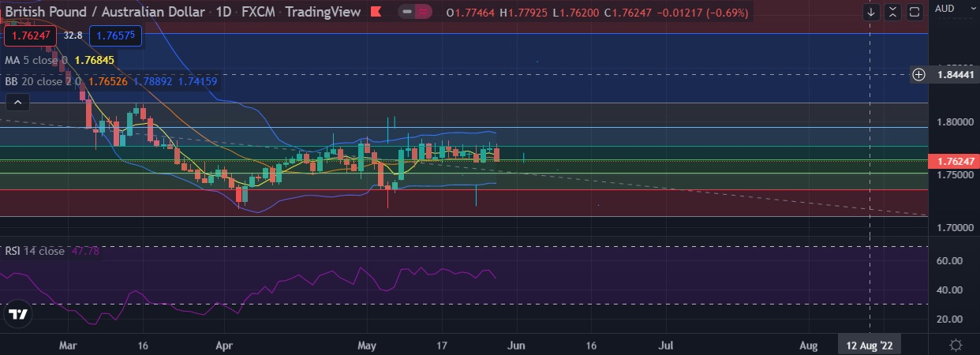
Task: Click the Mar label on the time axis
Action: (69, 345)
